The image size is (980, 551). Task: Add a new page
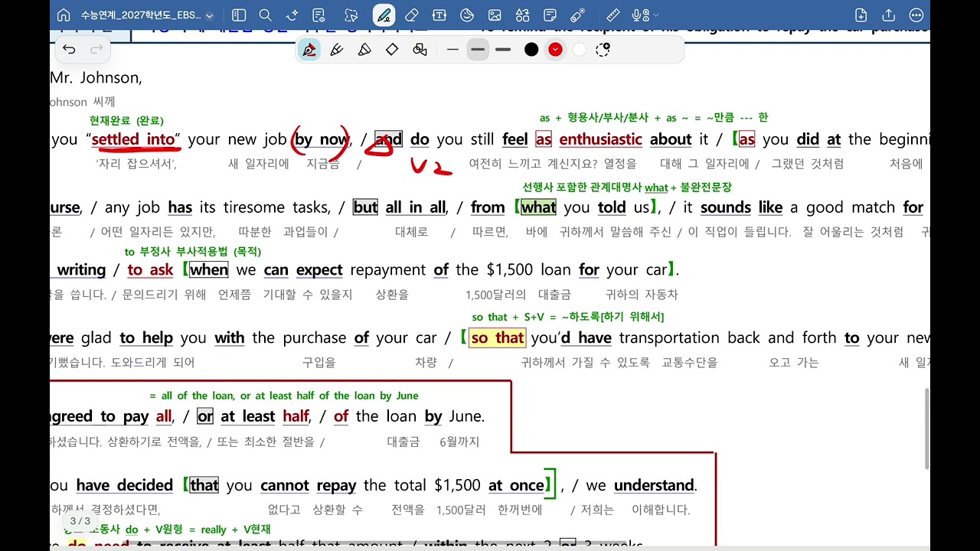861,15
